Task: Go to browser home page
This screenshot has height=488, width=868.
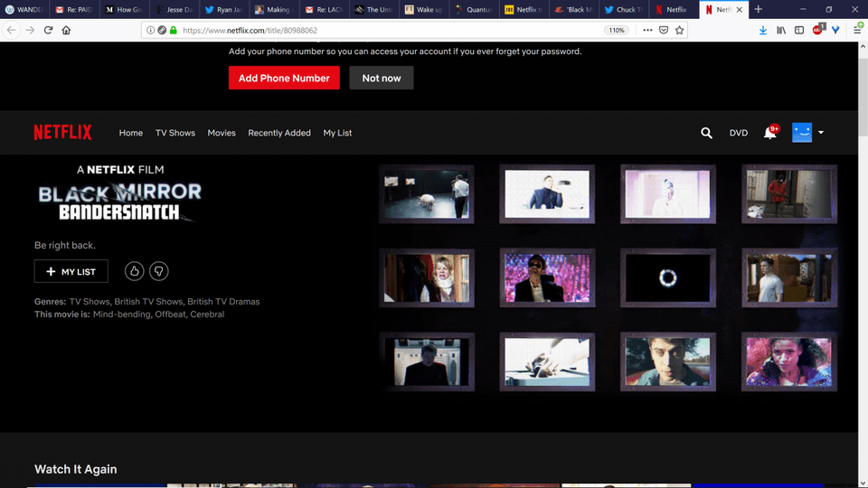Action: [66, 31]
